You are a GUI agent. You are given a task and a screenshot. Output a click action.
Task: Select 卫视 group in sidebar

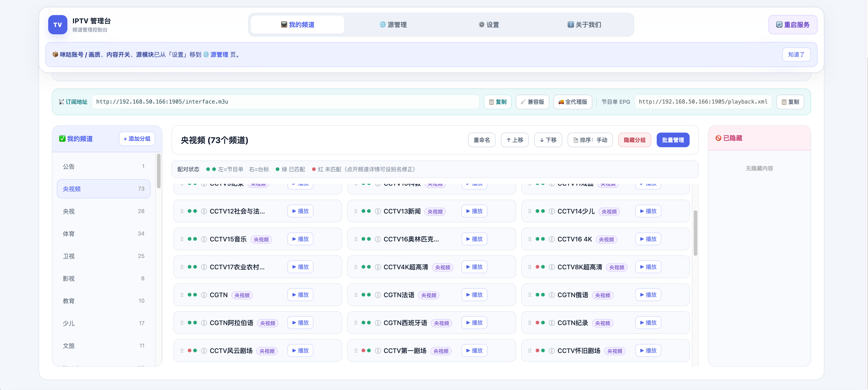(x=103, y=256)
